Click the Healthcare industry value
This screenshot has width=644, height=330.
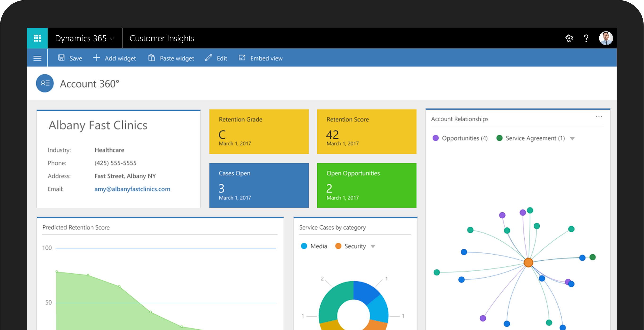110,150
